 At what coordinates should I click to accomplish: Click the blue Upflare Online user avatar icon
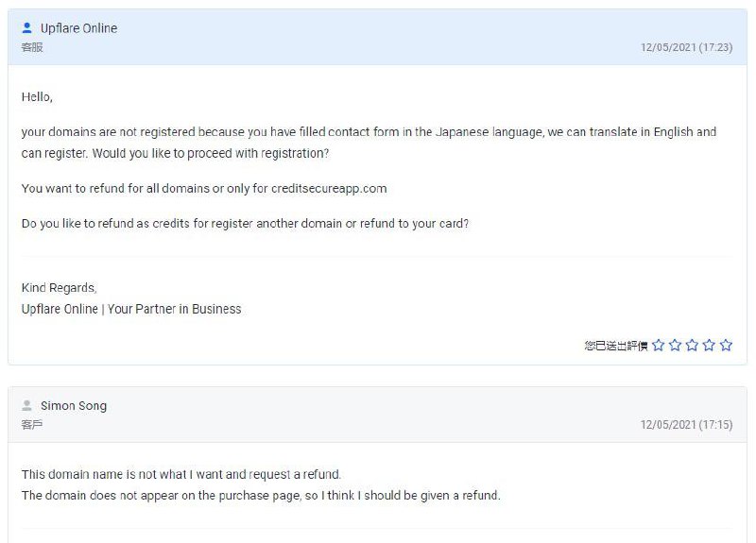tap(27, 28)
